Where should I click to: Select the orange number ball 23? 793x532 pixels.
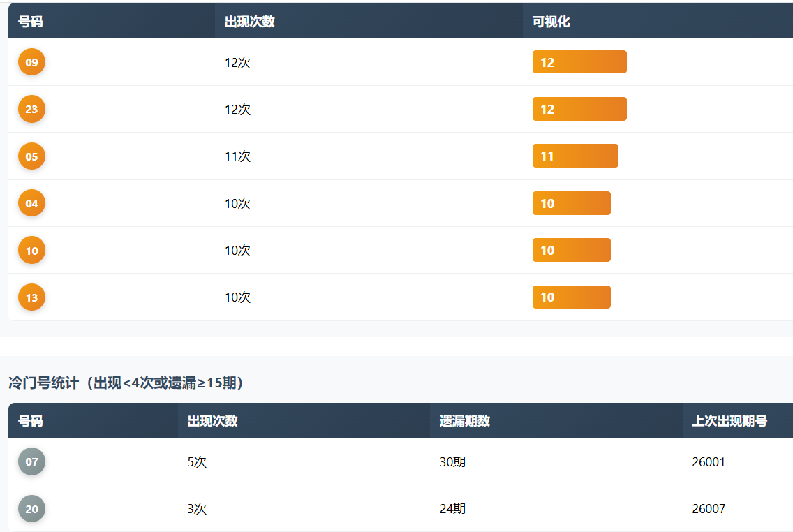[x=31, y=109]
